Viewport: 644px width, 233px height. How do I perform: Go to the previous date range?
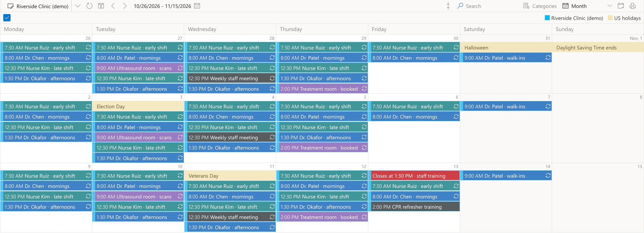point(113,6)
